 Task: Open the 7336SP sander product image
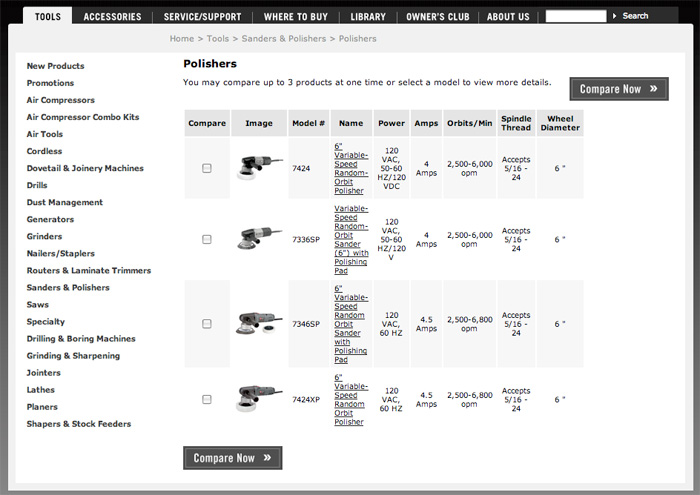click(x=259, y=238)
